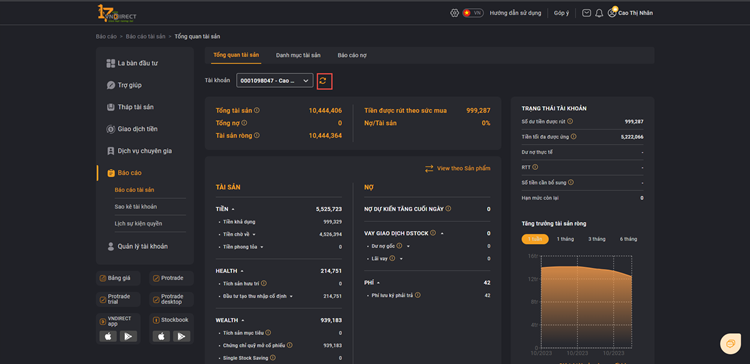Collapse the HEALTH section
The image size is (750, 364).
pyautogui.click(x=242, y=271)
